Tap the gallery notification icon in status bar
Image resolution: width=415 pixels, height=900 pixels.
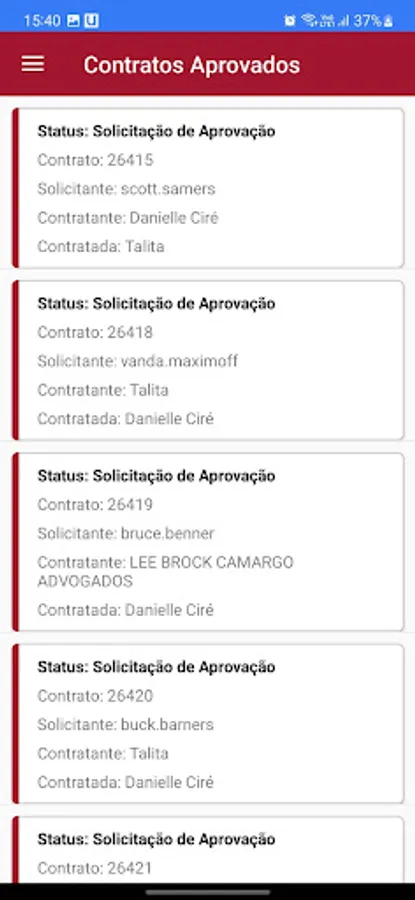point(73,21)
